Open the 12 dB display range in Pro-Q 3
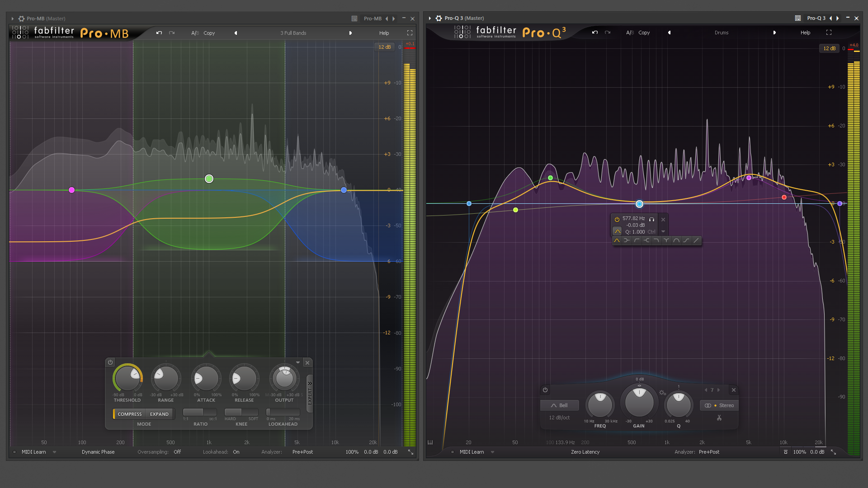 829,48
